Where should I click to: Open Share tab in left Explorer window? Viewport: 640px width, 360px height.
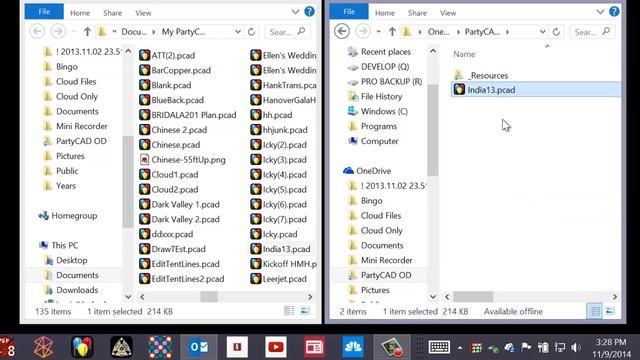pos(113,13)
